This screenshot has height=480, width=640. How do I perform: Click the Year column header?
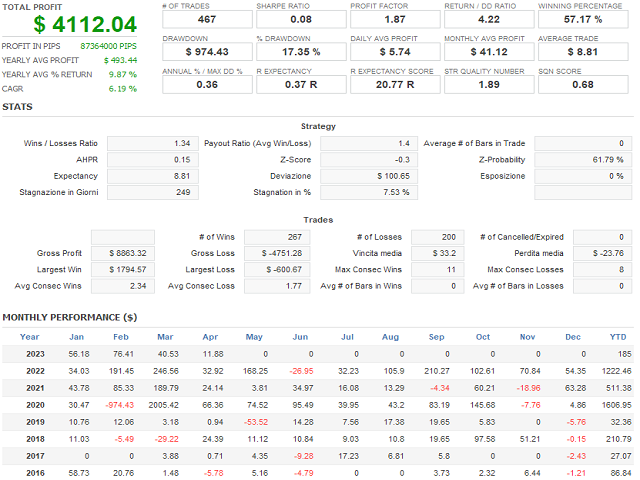click(30, 337)
